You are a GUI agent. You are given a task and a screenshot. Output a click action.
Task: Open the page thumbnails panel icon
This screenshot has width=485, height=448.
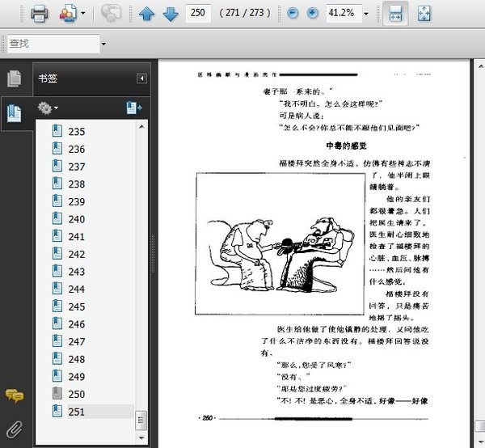coord(15,78)
